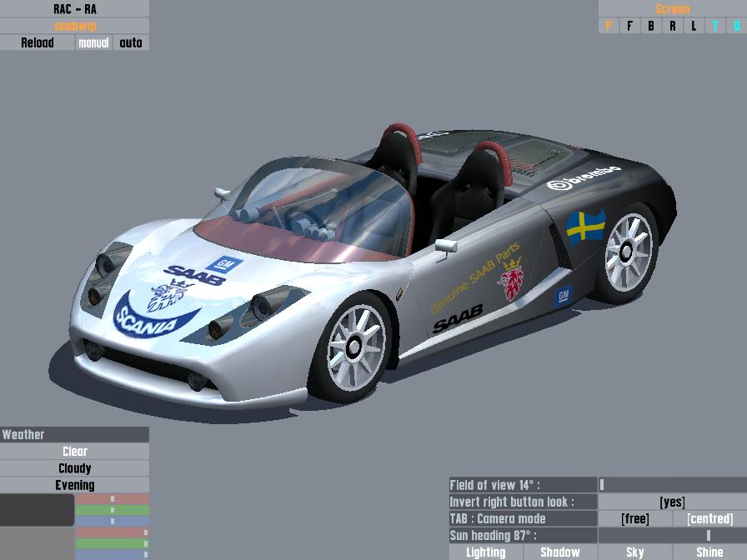Open the Shine tab
This screenshot has width=747, height=560.
pos(709,552)
